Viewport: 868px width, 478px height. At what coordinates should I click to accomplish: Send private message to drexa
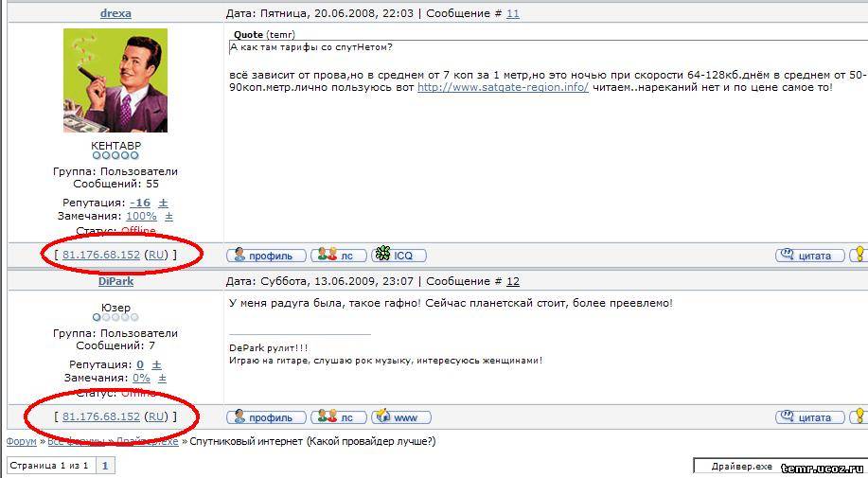[339, 255]
